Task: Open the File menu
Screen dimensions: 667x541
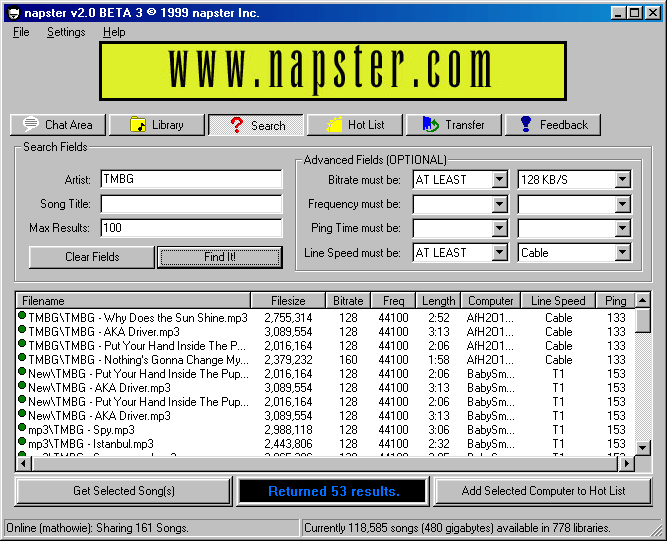Action: point(21,32)
